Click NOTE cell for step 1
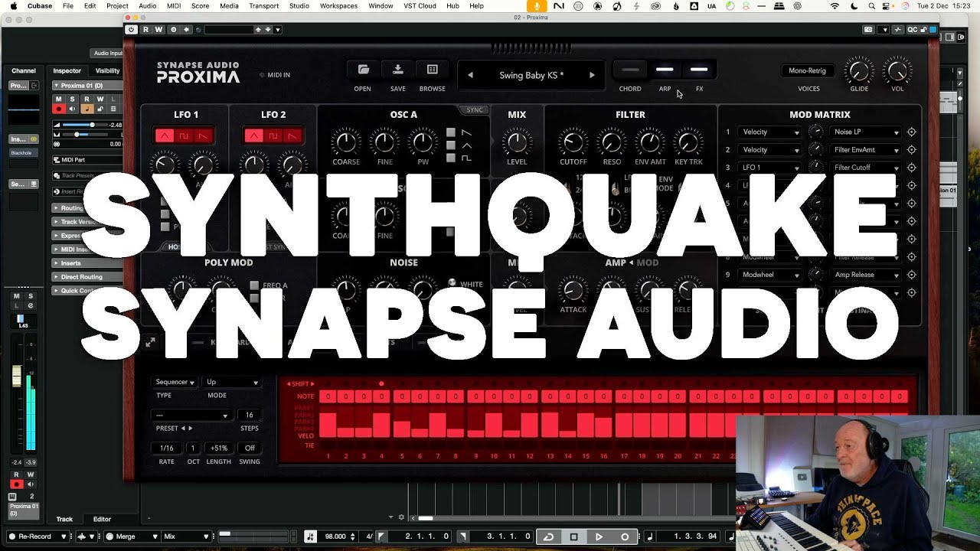This screenshot has height=551, width=980. [328, 396]
